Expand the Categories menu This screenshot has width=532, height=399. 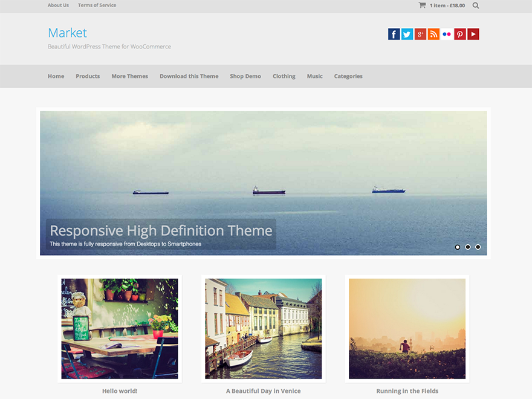tap(348, 76)
